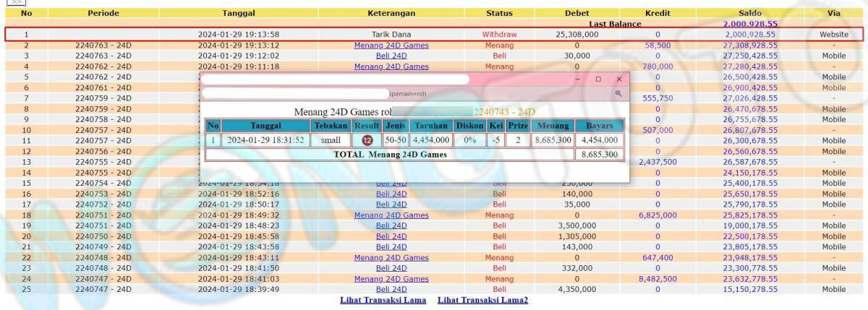This screenshot has width=868, height=310.
Task: Open Beli 24D link in row 3
Action: point(391,56)
